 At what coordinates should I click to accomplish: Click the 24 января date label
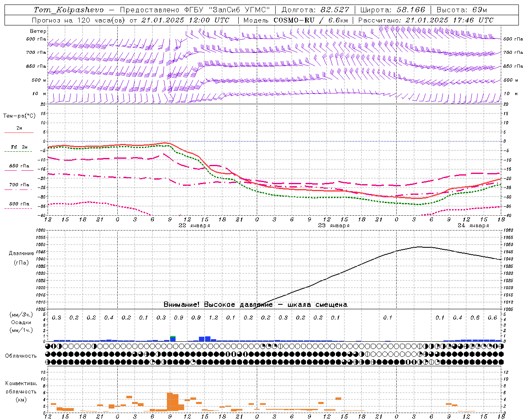473,226
